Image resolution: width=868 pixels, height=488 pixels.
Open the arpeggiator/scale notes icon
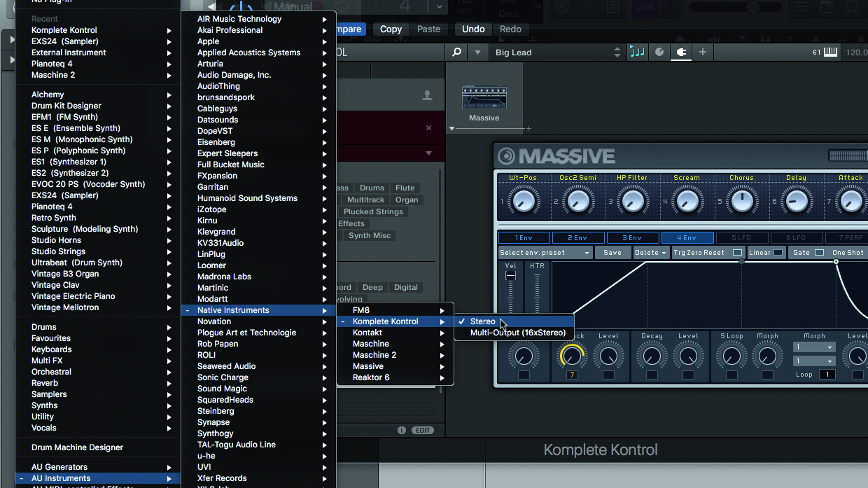637,53
